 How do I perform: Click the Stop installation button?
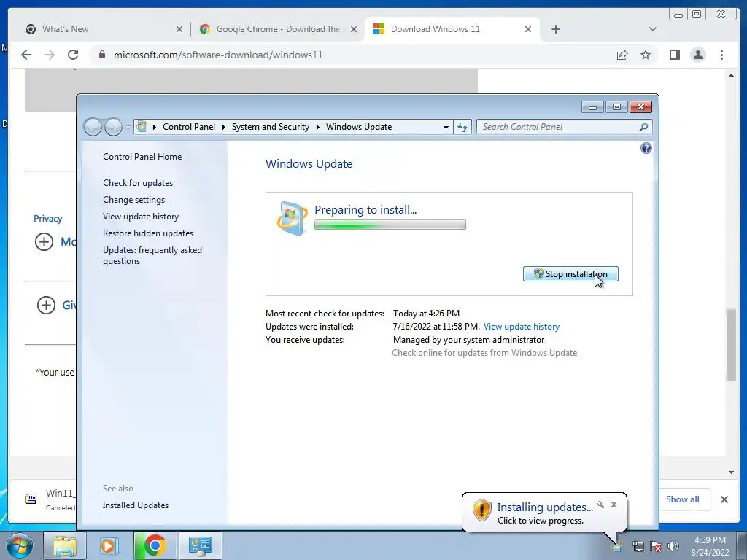(x=570, y=274)
